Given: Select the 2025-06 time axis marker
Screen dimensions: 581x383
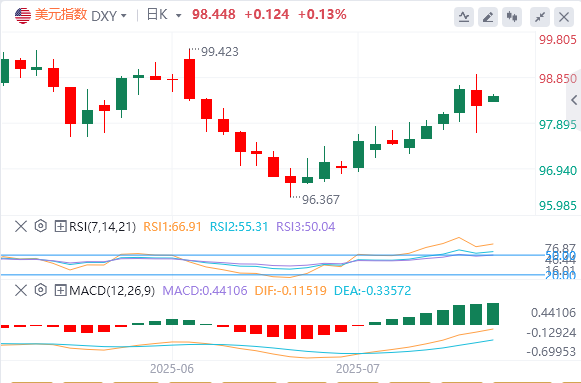Looking at the screenshot, I should [x=172, y=369].
